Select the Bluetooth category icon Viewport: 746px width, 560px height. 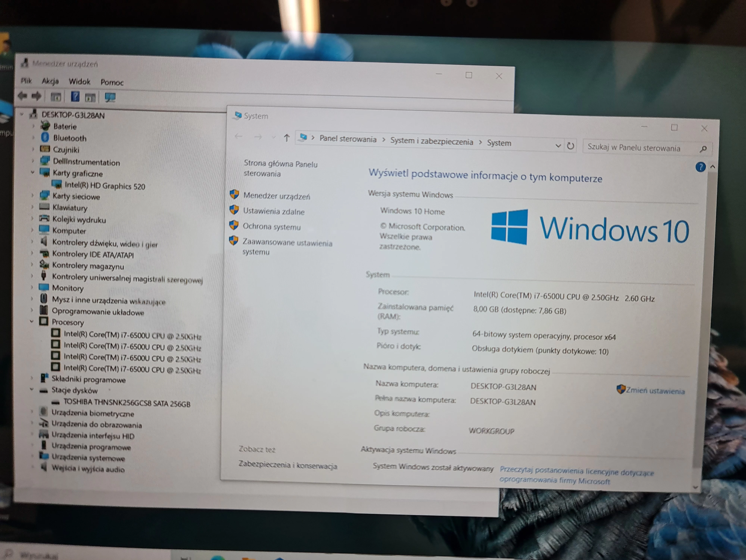[x=45, y=137]
